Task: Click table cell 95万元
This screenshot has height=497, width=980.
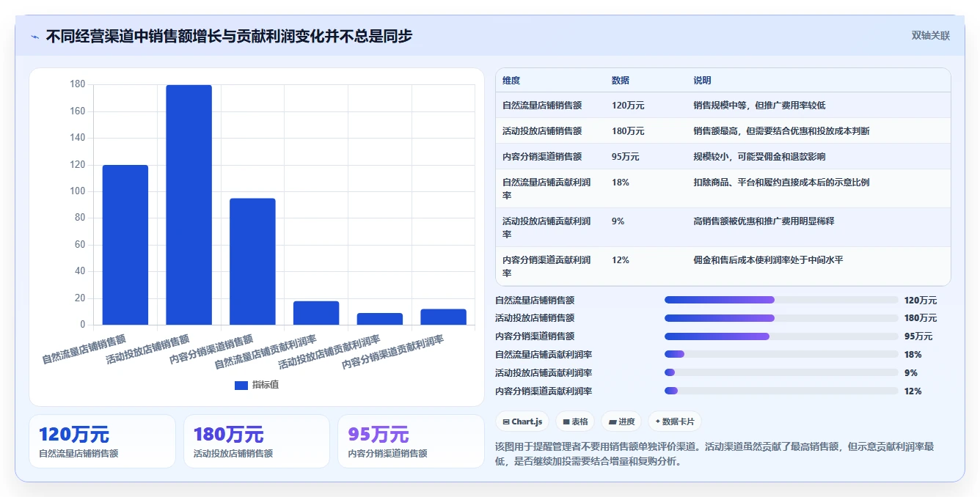Action: point(626,157)
